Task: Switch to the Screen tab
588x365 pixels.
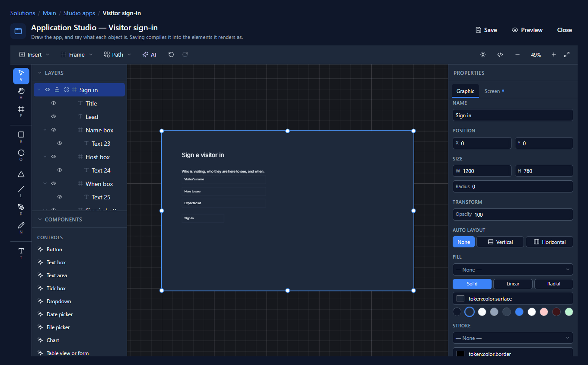Action: [494, 91]
